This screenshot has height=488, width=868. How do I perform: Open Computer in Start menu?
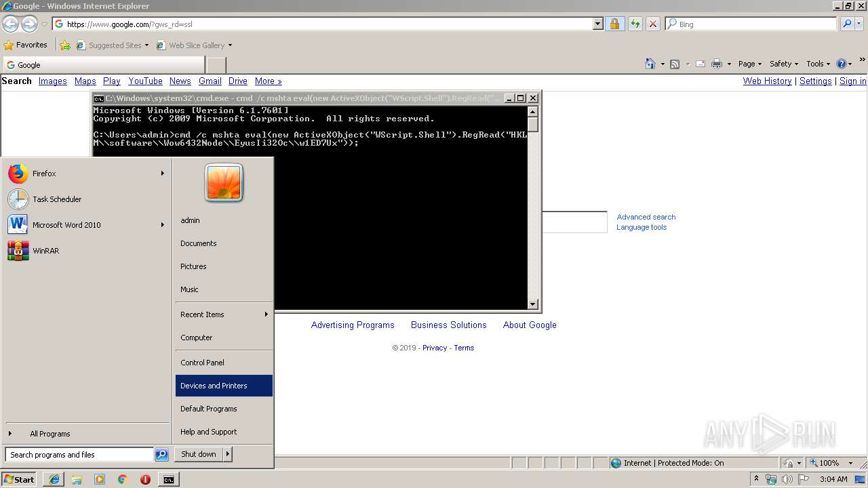pyautogui.click(x=224, y=338)
